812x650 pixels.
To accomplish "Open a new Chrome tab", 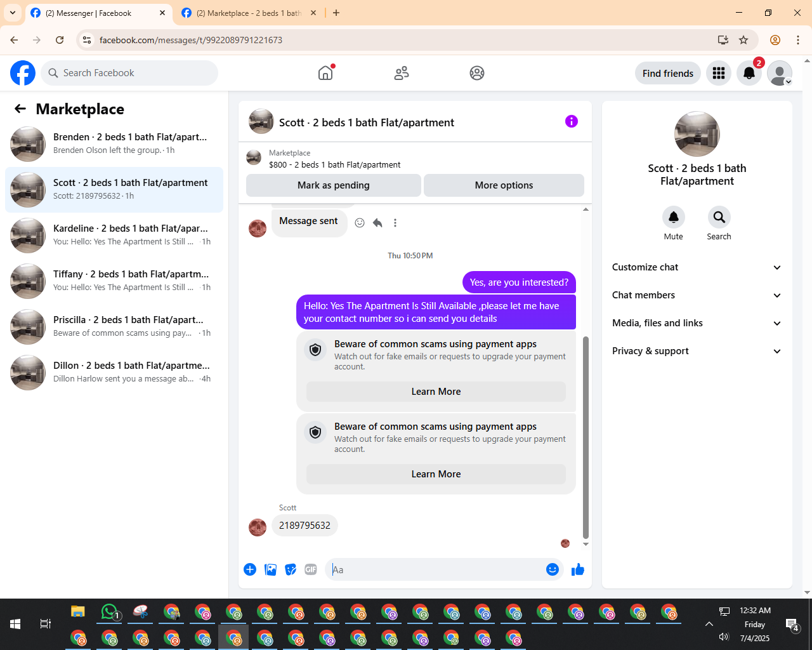I will tap(336, 13).
